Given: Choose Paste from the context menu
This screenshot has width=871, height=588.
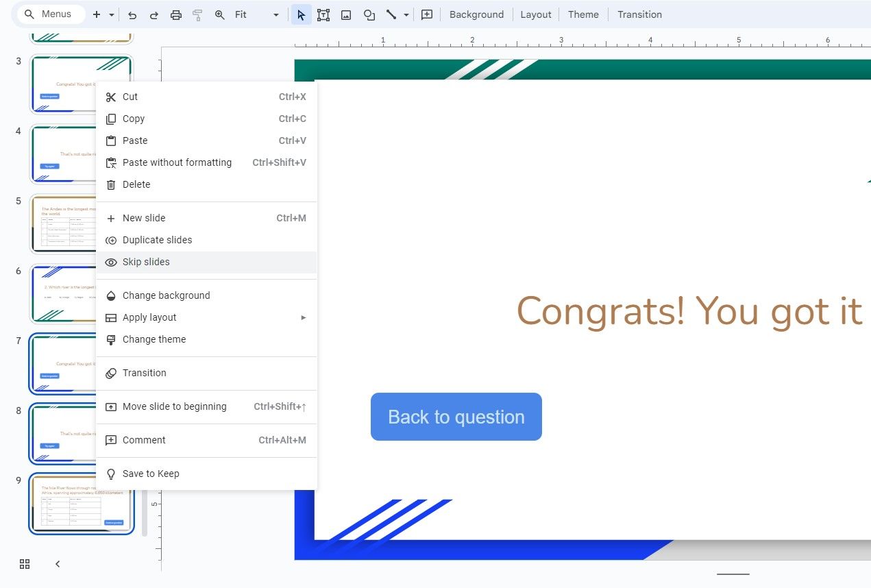Looking at the screenshot, I should (206, 140).
